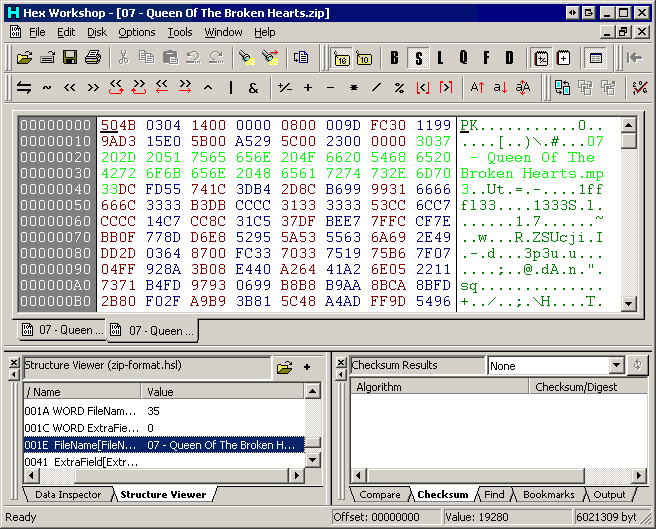
Task: Switch to the Compare tab
Action: pos(379,495)
